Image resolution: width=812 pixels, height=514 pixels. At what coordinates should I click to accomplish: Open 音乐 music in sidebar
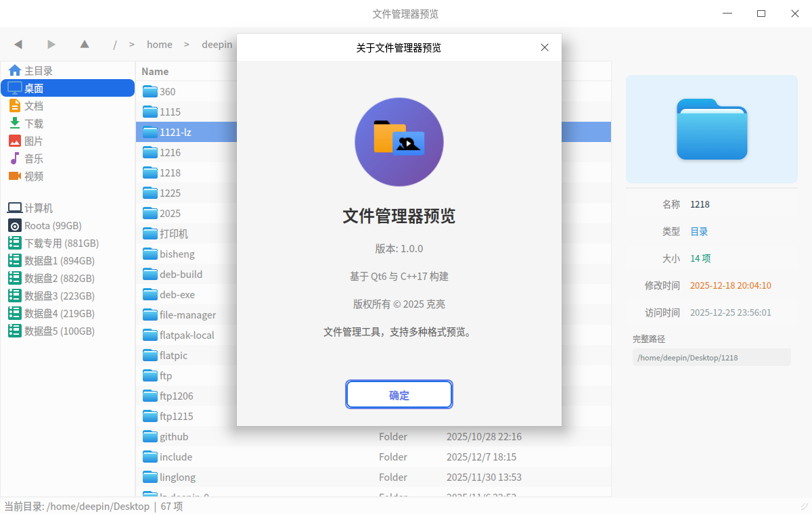tap(68, 158)
